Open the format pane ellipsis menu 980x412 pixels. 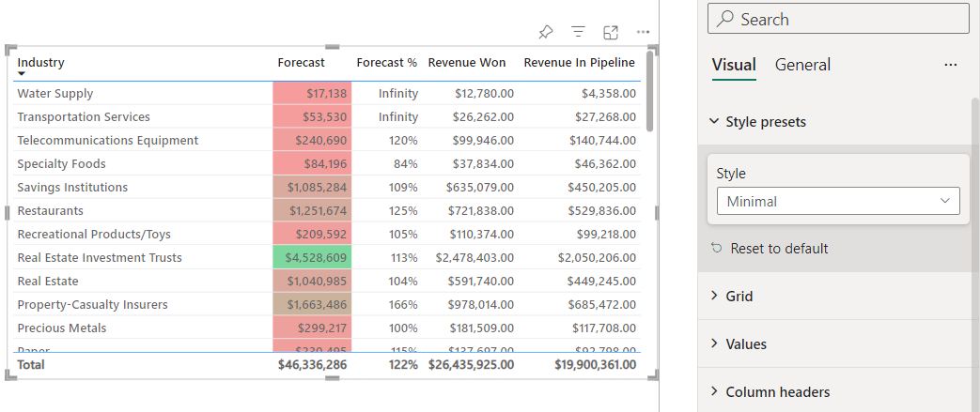coord(950,65)
